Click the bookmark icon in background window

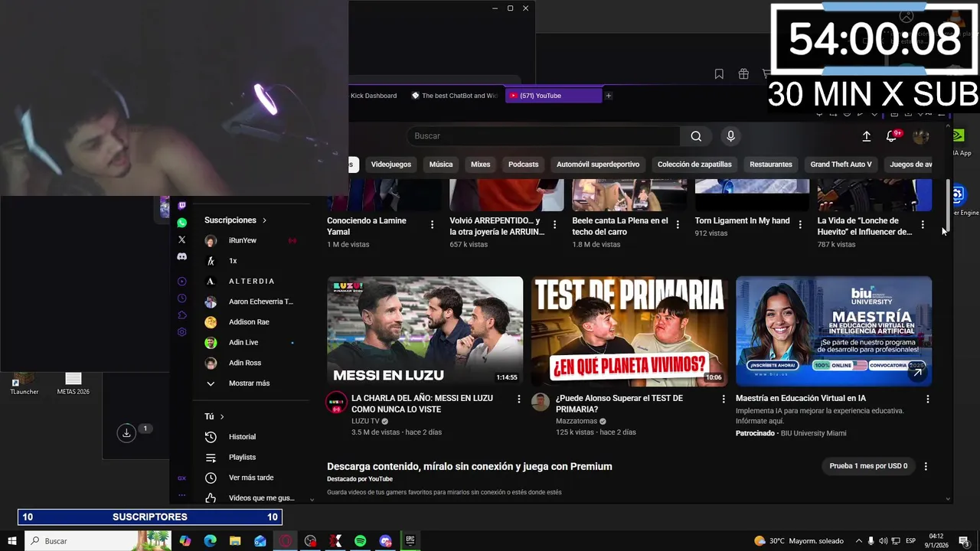719,74
